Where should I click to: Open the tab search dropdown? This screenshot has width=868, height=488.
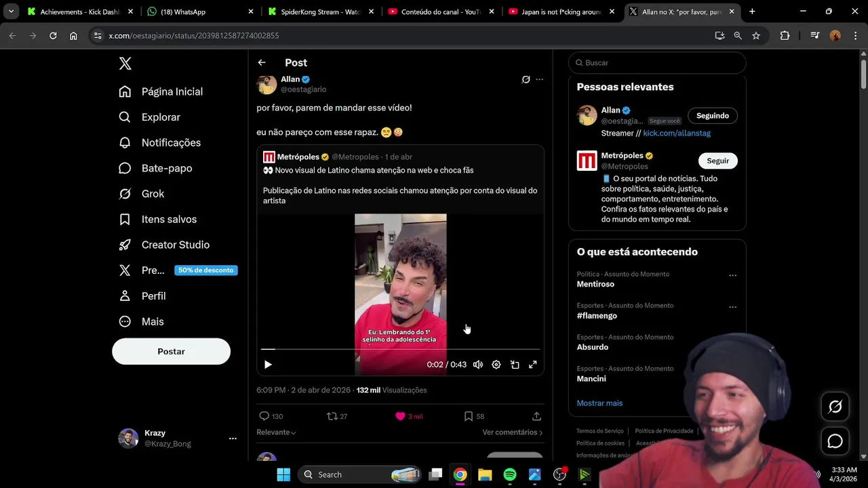[11, 12]
